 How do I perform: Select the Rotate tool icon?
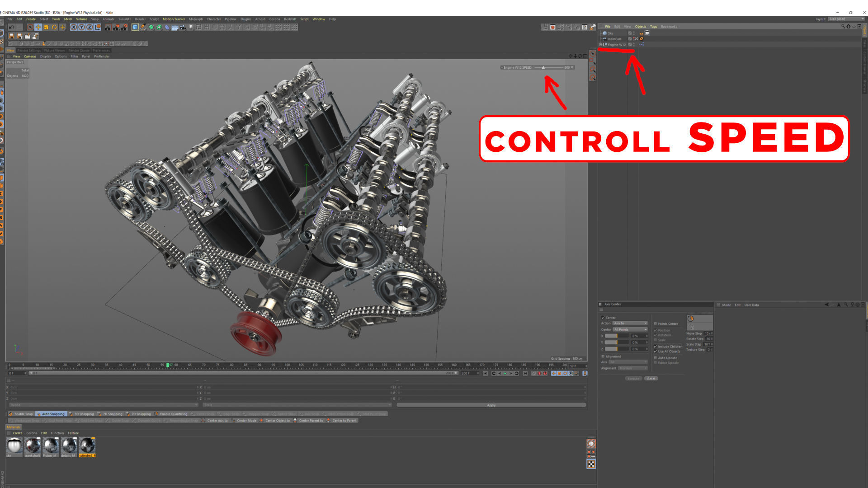click(x=54, y=27)
